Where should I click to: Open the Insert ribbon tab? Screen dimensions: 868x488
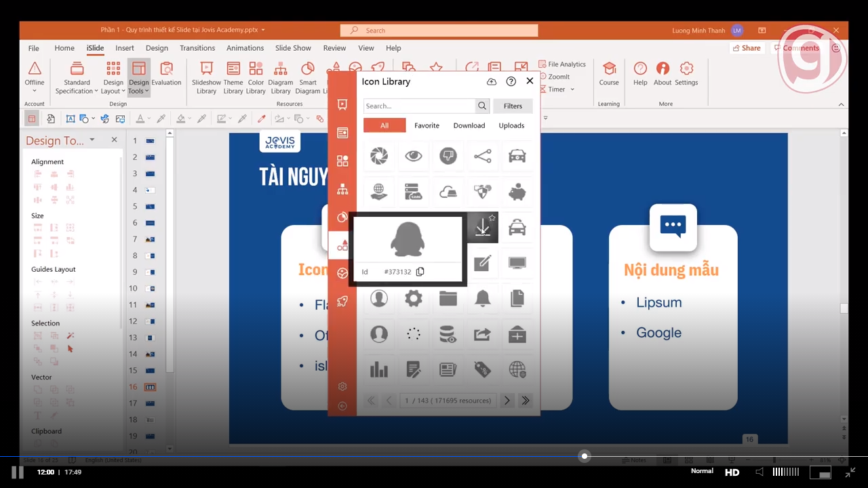point(125,48)
